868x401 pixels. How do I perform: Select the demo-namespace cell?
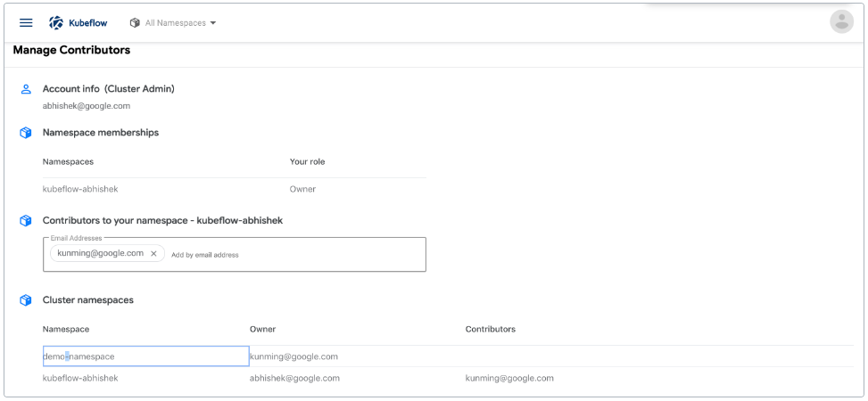click(x=145, y=356)
